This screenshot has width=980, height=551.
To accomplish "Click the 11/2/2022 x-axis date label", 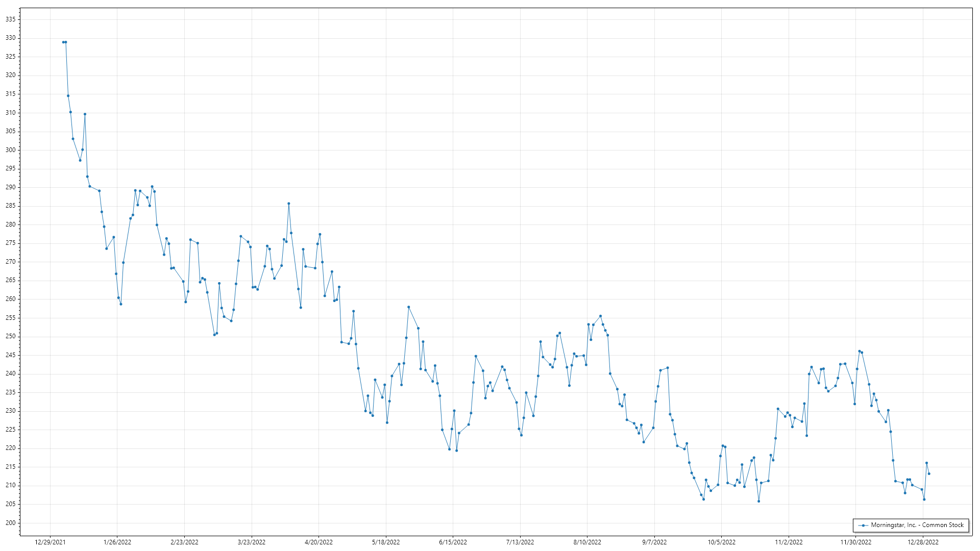I will [x=789, y=542].
